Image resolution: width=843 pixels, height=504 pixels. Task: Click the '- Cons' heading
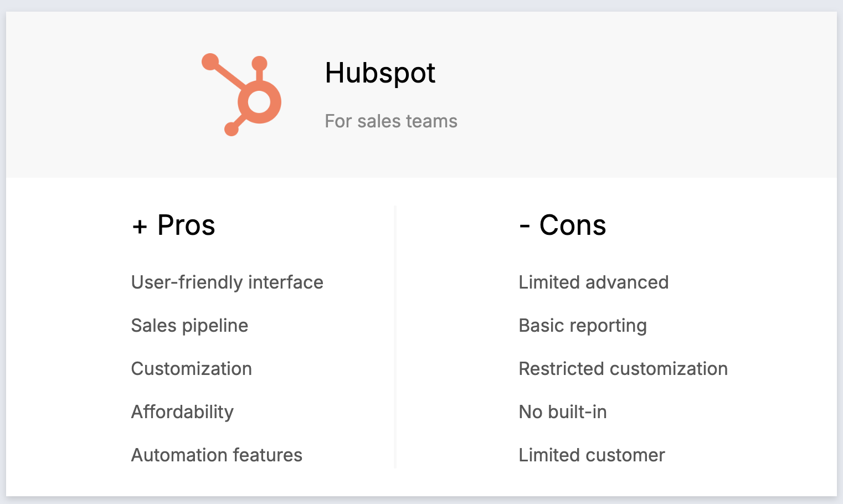(x=563, y=225)
